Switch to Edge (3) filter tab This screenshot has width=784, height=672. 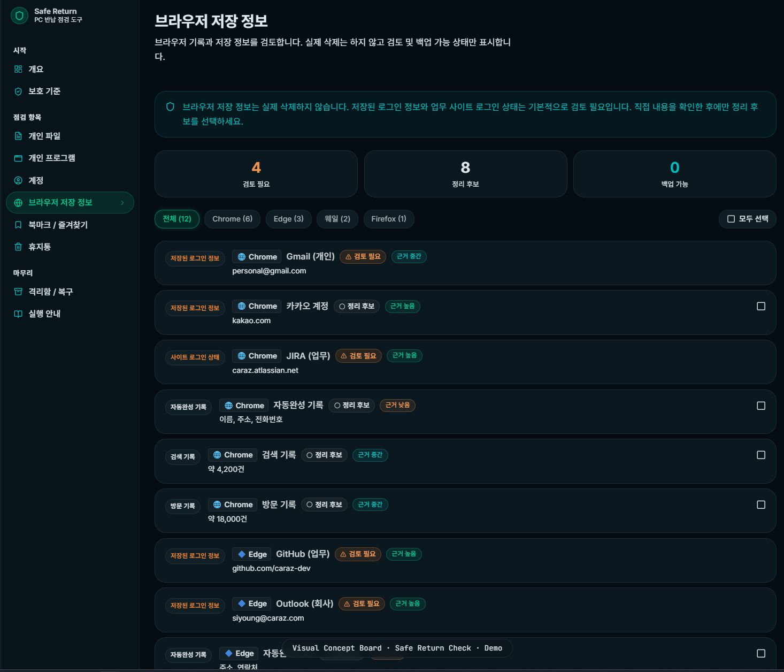tap(288, 219)
